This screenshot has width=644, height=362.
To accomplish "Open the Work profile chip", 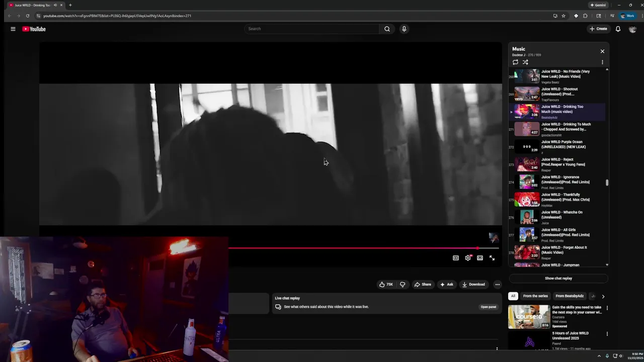I will [627, 16].
